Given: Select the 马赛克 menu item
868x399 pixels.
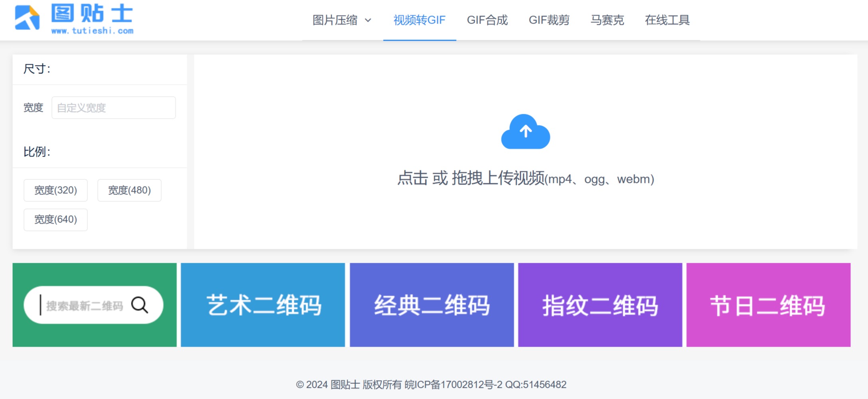Looking at the screenshot, I should coord(607,20).
